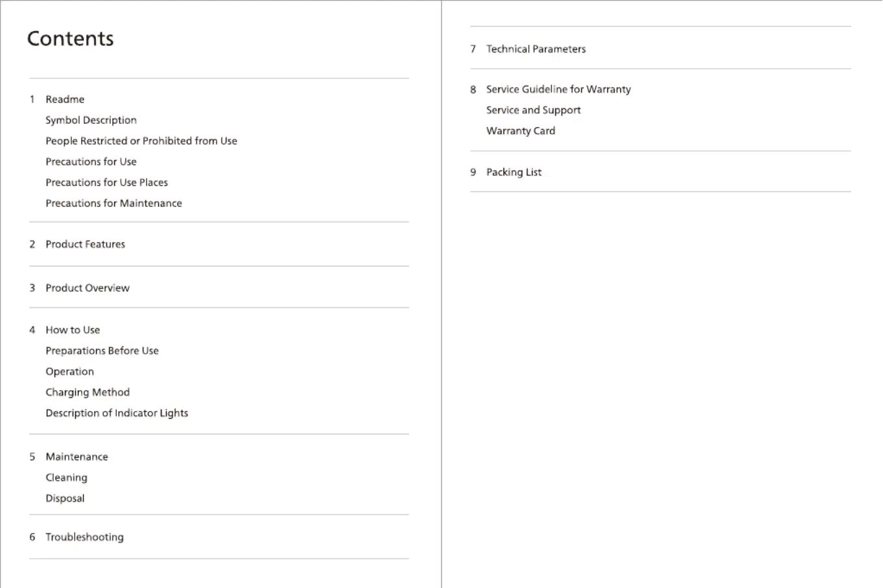Open How to Use chapter

coord(73,330)
